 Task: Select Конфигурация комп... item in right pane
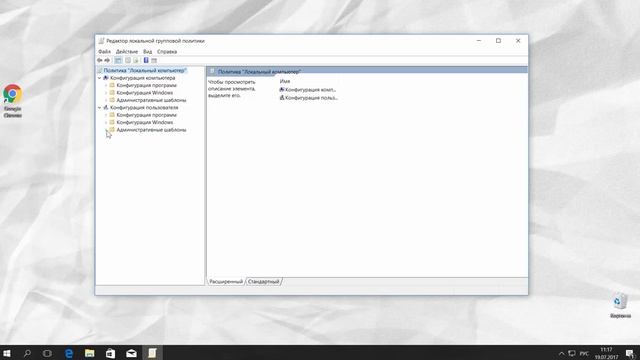pos(308,90)
